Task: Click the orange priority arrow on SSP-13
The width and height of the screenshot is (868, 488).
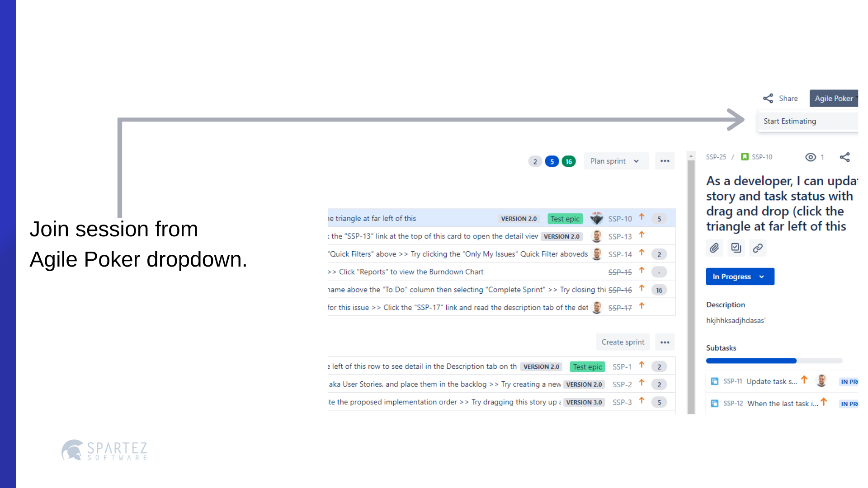Action: (x=642, y=235)
